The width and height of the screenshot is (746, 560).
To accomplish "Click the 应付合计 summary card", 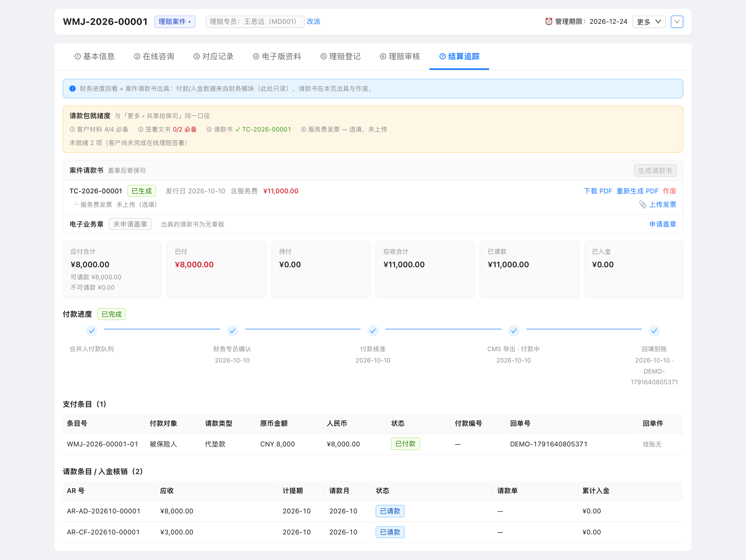I will pyautogui.click(x=112, y=270).
